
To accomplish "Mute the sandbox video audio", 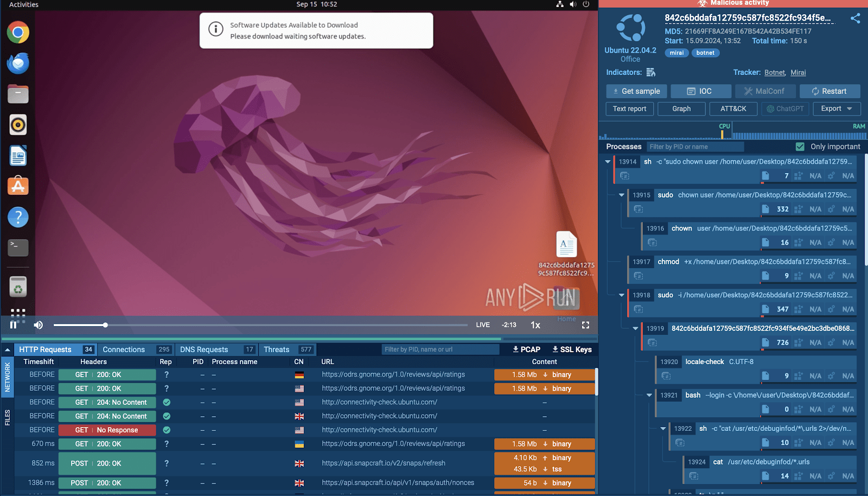I will (x=38, y=325).
